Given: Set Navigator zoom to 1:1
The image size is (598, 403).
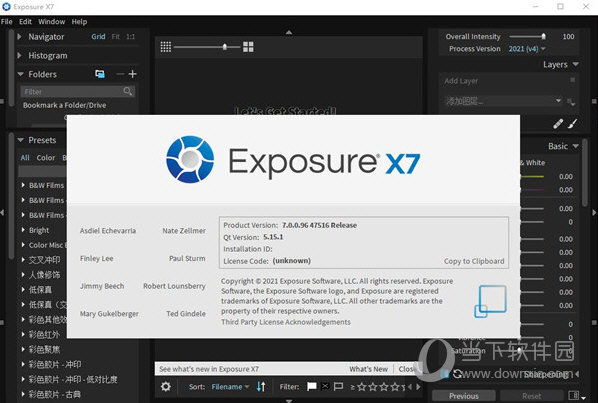Looking at the screenshot, I should coord(130,37).
